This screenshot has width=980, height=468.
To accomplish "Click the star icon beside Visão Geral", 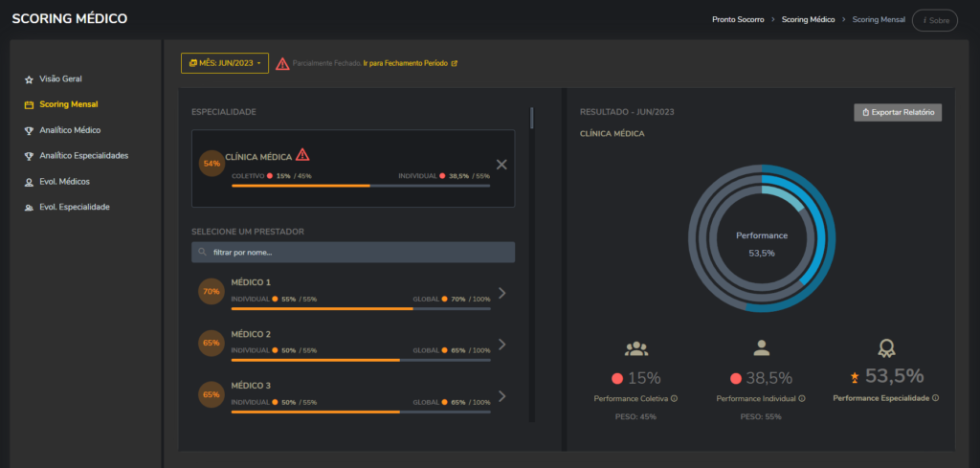I will [29, 78].
